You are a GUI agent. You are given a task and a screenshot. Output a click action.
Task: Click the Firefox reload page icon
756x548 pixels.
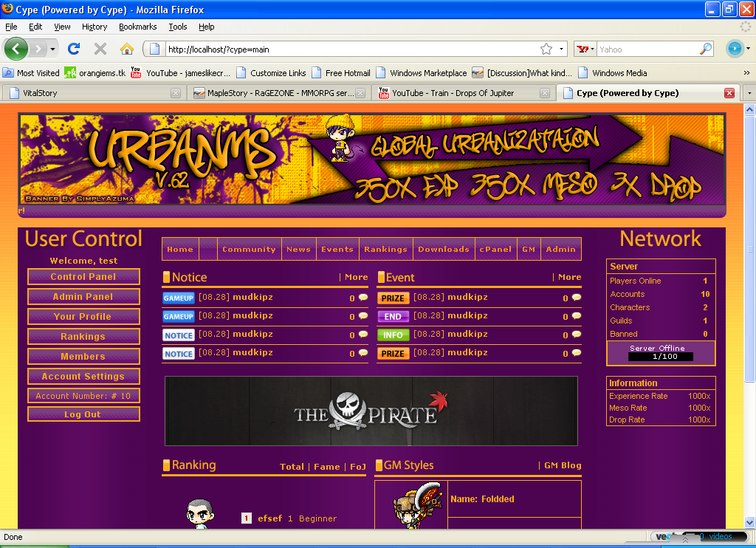[x=73, y=49]
